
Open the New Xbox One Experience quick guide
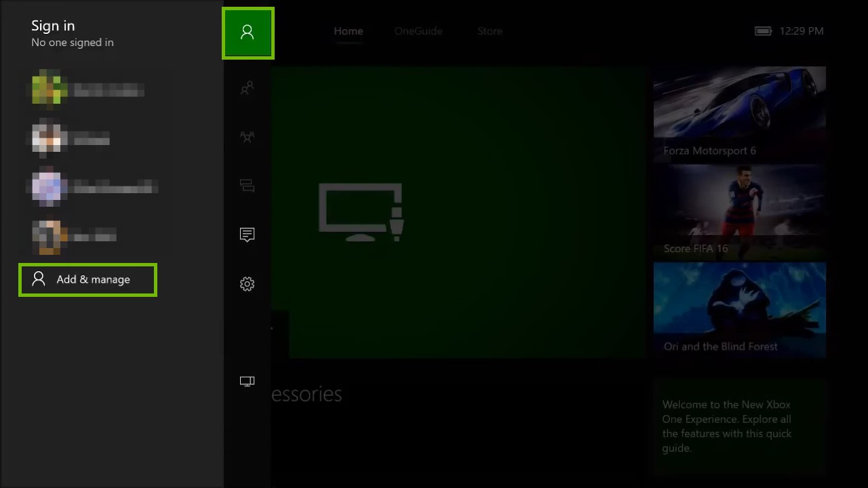coord(739,426)
